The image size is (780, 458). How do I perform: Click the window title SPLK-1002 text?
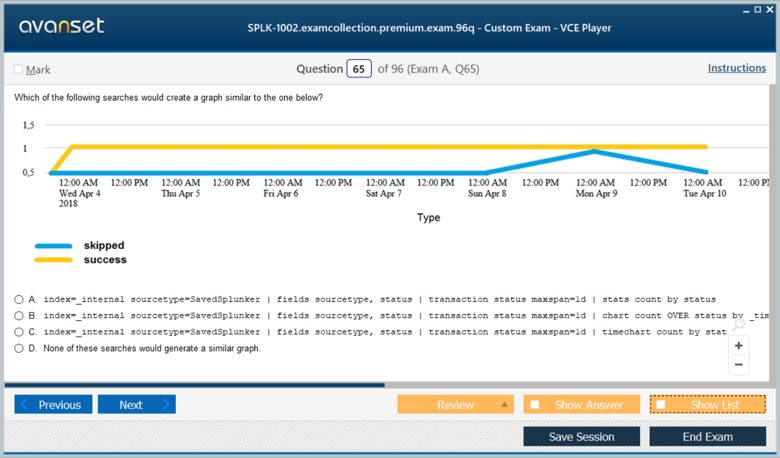[x=429, y=28]
